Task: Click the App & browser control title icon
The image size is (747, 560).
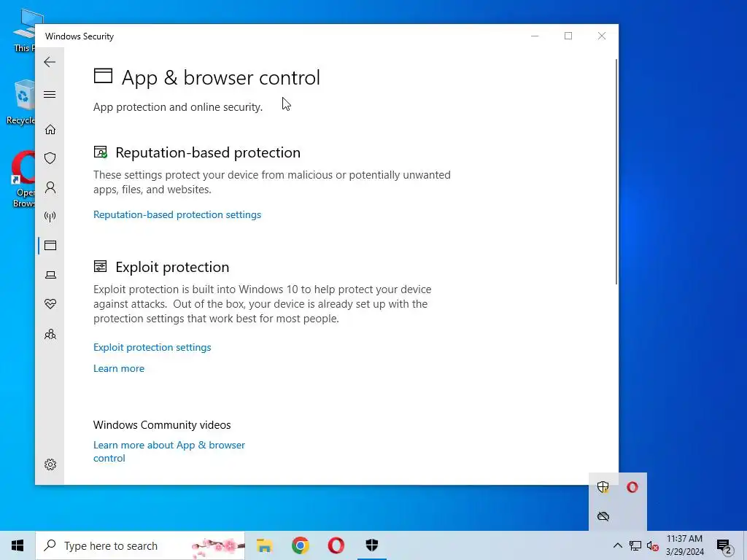Action: click(x=103, y=76)
